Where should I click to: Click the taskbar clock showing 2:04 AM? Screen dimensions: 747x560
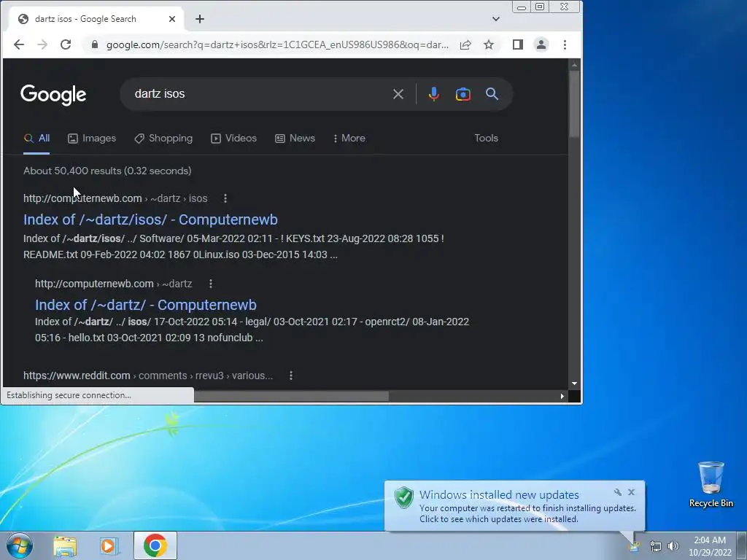pos(710,545)
